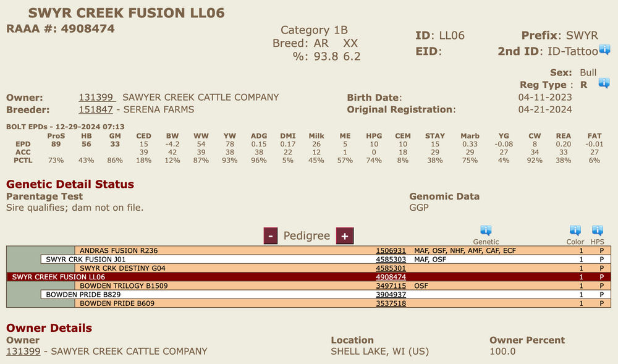
Task: Expand pedigree with the plus button
Action: tap(344, 236)
